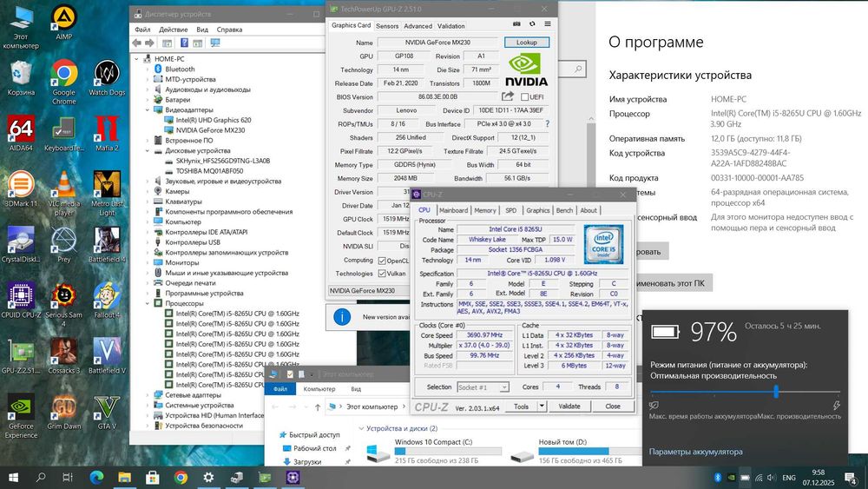Collapse the Процессоры node
The width and height of the screenshot is (868, 489).
(148, 303)
